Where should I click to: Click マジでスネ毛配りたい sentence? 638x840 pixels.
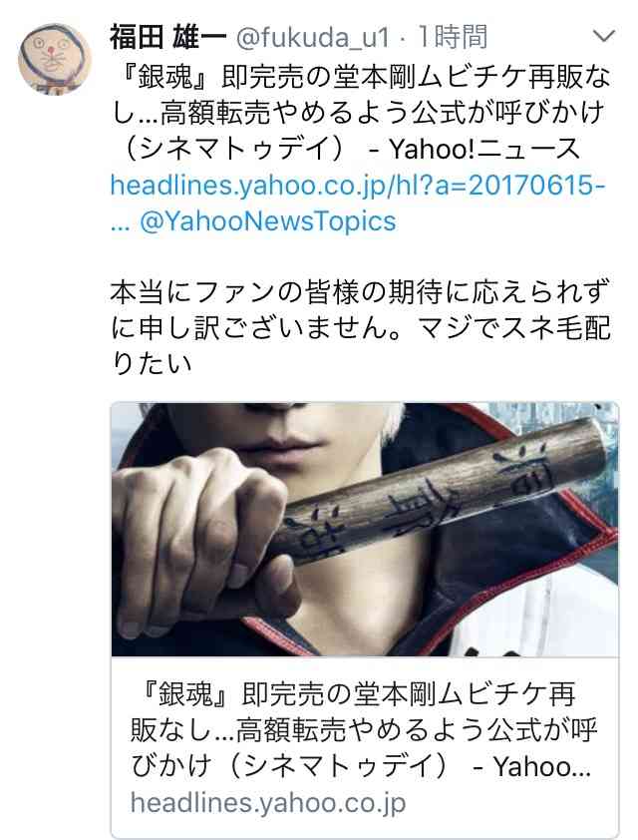361,345
